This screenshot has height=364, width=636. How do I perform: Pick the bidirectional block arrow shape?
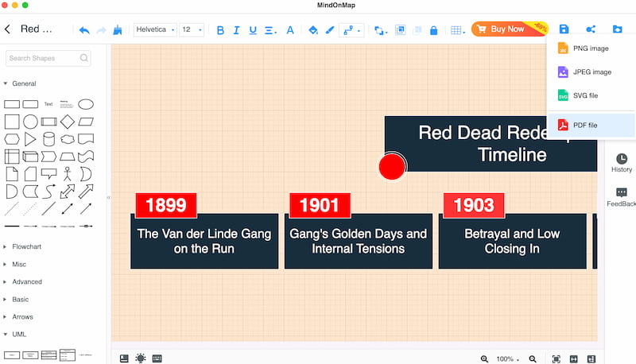(x=68, y=192)
